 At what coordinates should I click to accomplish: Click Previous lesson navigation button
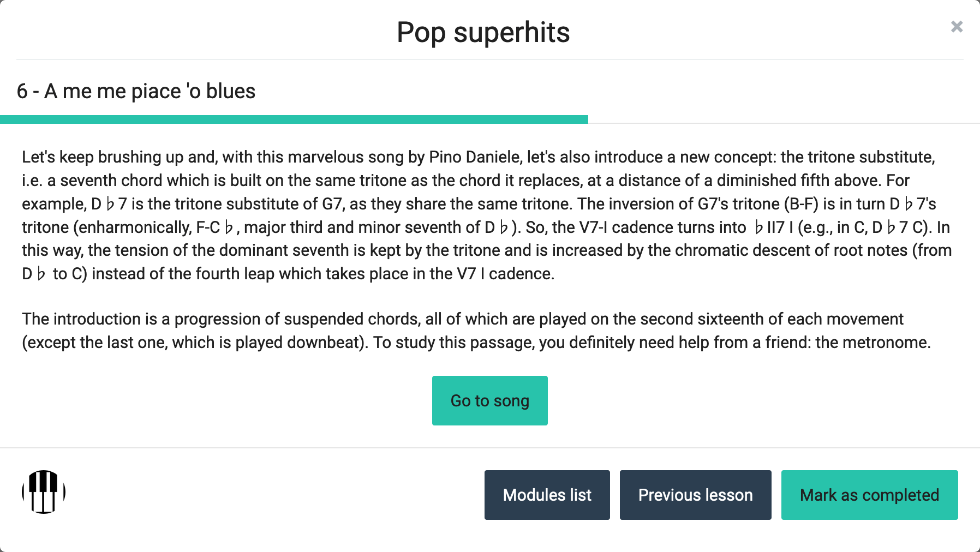coord(695,495)
